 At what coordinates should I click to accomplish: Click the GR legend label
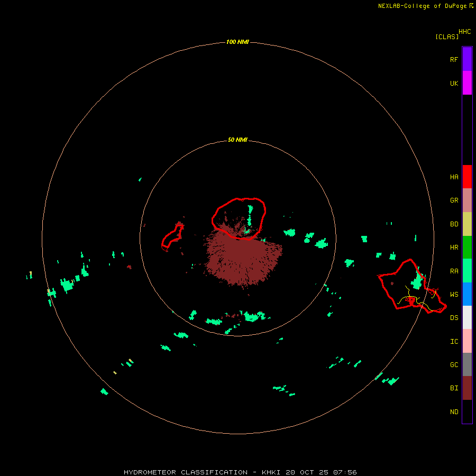coord(454,200)
